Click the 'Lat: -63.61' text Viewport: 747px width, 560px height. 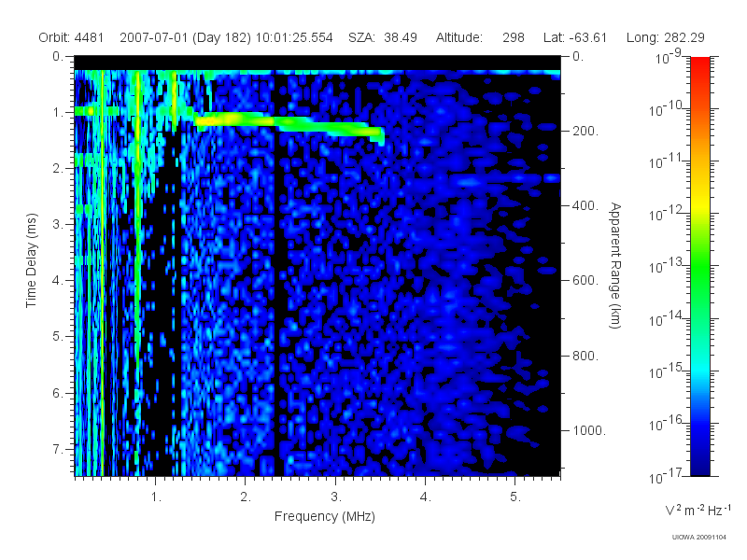coord(575,37)
